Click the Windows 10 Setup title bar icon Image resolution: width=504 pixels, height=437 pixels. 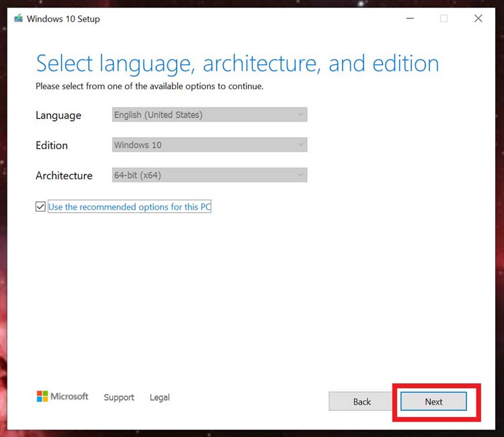(x=18, y=18)
